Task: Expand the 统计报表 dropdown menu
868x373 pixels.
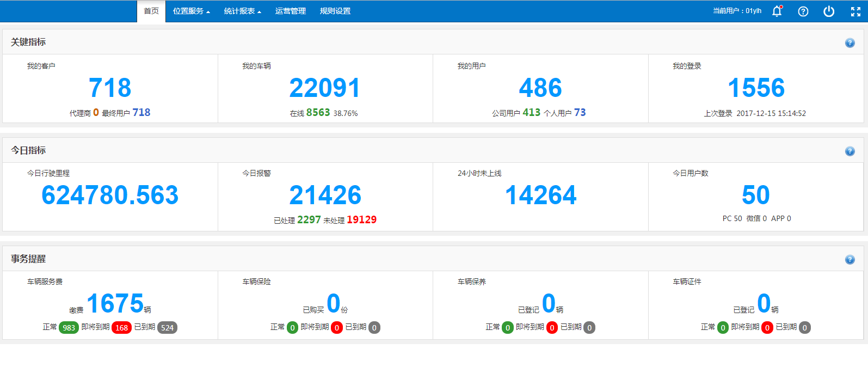Action: (242, 11)
